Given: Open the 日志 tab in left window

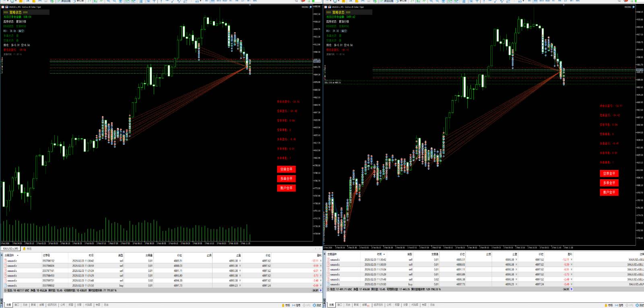Looking at the screenshot, I should pyautogui.click(x=106, y=305).
